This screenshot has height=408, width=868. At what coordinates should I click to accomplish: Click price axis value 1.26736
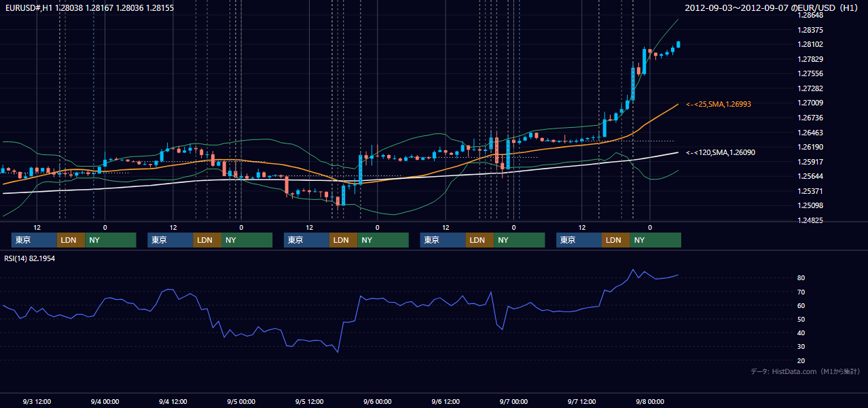click(x=810, y=118)
